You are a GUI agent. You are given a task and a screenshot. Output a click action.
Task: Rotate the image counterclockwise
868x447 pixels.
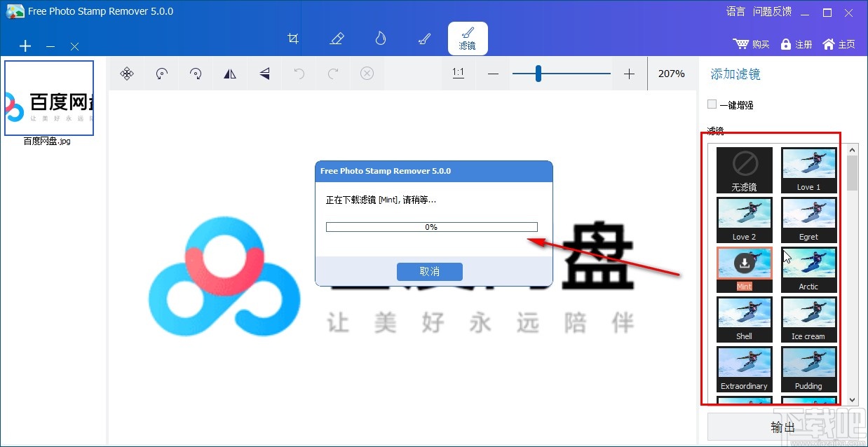tap(161, 73)
